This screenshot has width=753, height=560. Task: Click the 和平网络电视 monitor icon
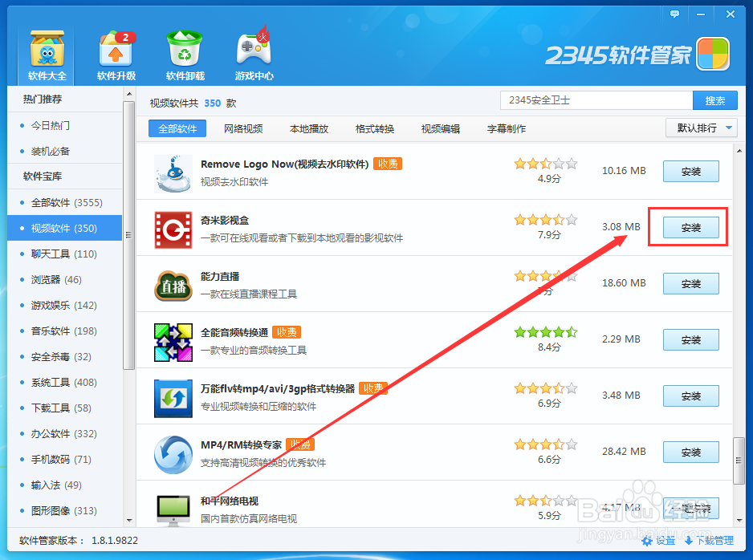pyautogui.click(x=173, y=510)
